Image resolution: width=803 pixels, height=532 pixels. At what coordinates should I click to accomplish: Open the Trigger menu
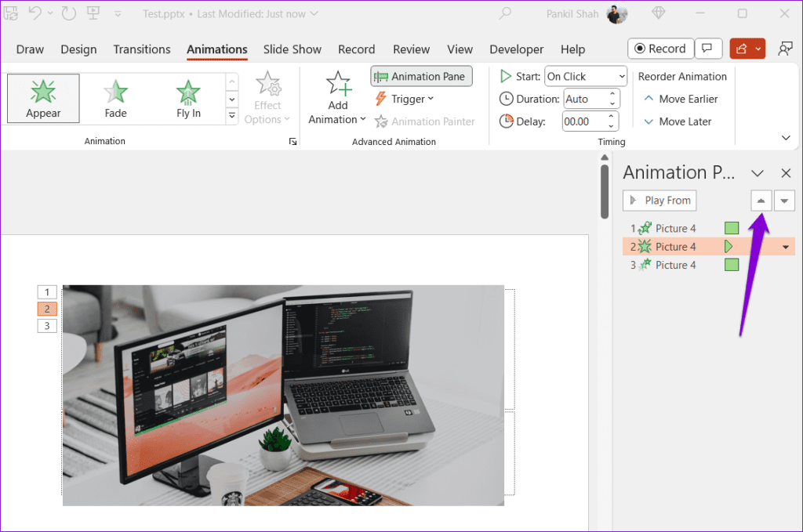pos(405,99)
